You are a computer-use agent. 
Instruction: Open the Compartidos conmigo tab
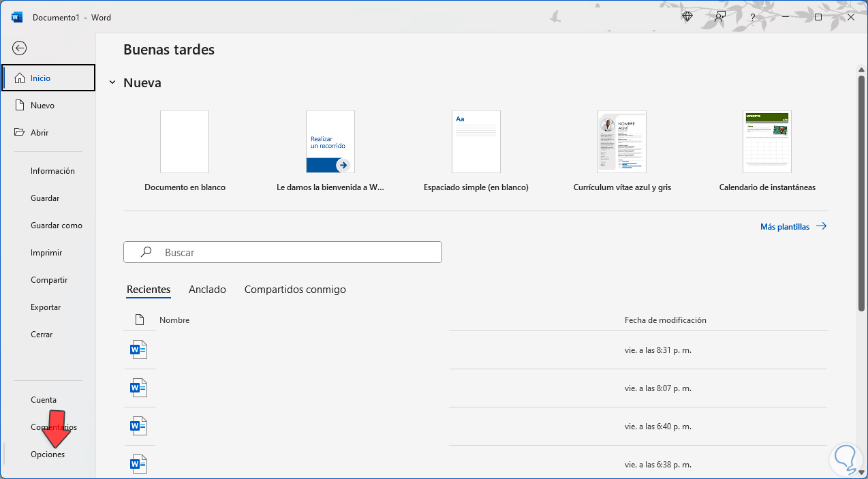295,290
